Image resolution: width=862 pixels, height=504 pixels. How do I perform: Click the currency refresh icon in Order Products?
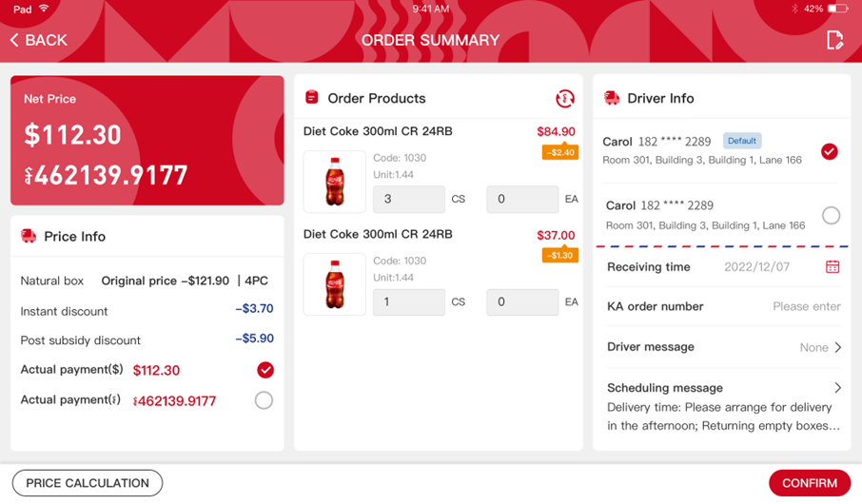click(x=564, y=98)
